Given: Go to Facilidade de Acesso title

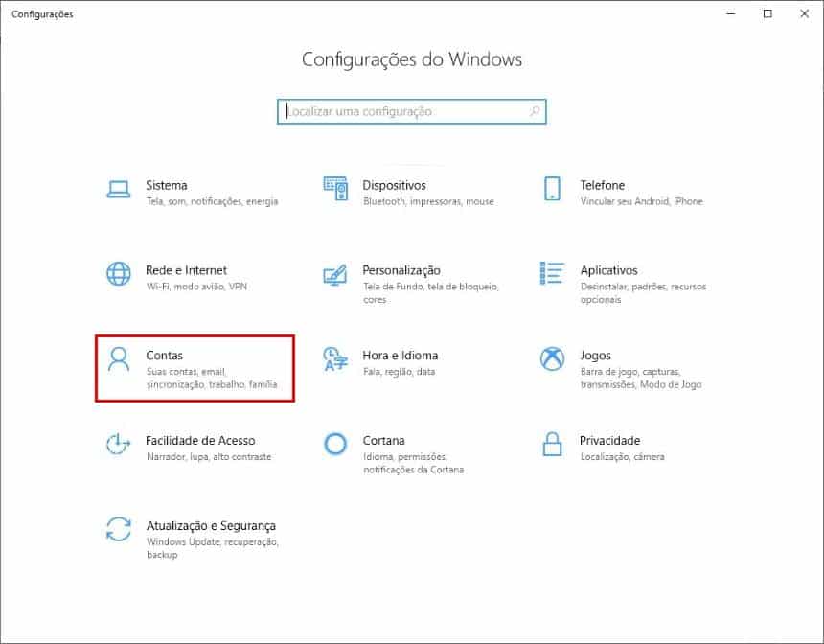Looking at the screenshot, I should coord(200,441).
